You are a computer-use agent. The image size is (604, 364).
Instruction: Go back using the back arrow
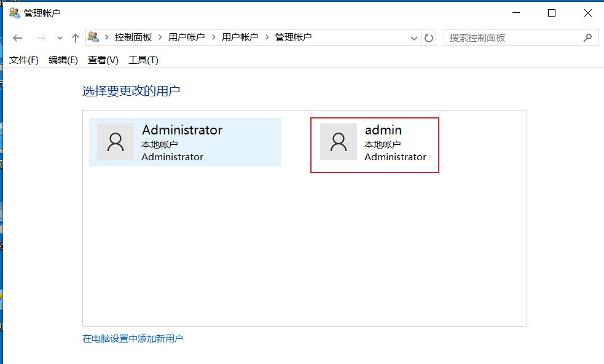pyautogui.click(x=18, y=38)
